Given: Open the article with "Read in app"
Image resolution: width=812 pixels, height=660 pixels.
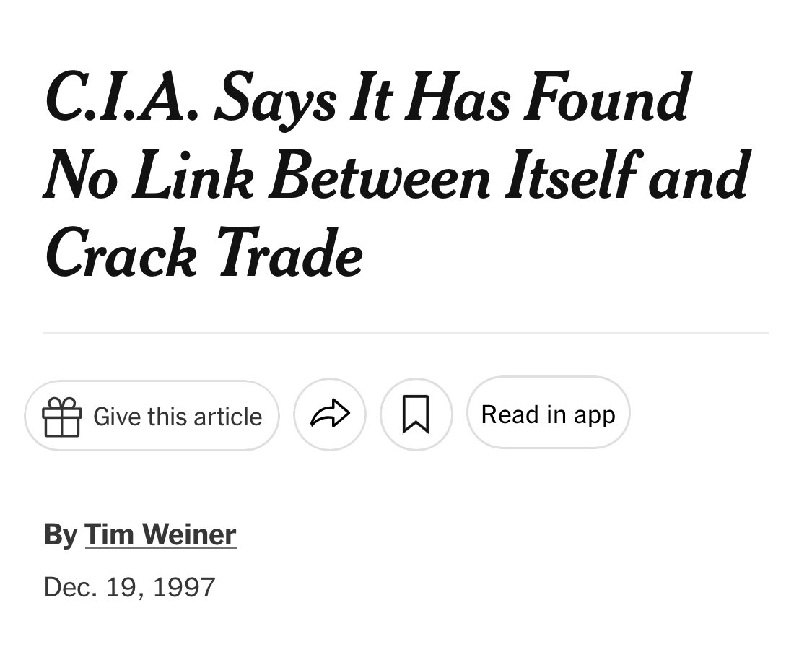Looking at the screenshot, I should (548, 414).
